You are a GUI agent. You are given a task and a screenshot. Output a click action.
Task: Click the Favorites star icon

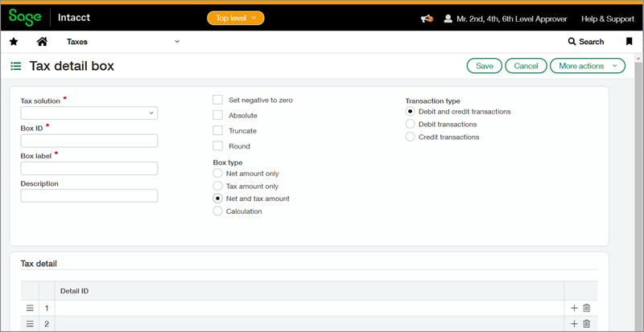coord(14,42)
